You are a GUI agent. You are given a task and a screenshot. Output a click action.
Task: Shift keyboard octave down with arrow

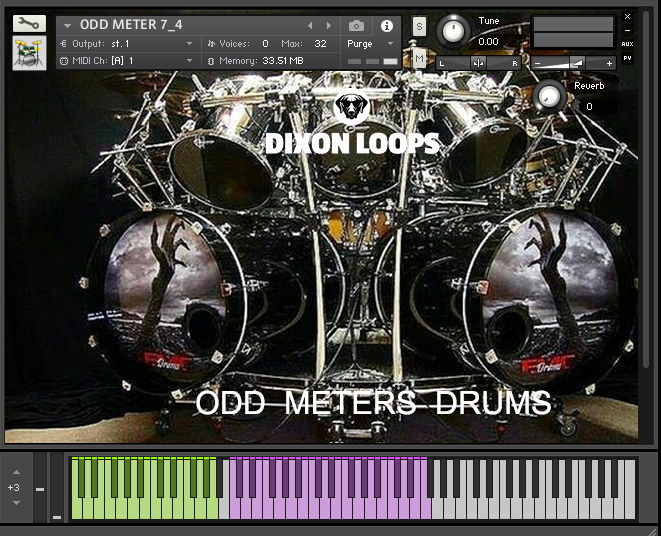pos(14,502)
